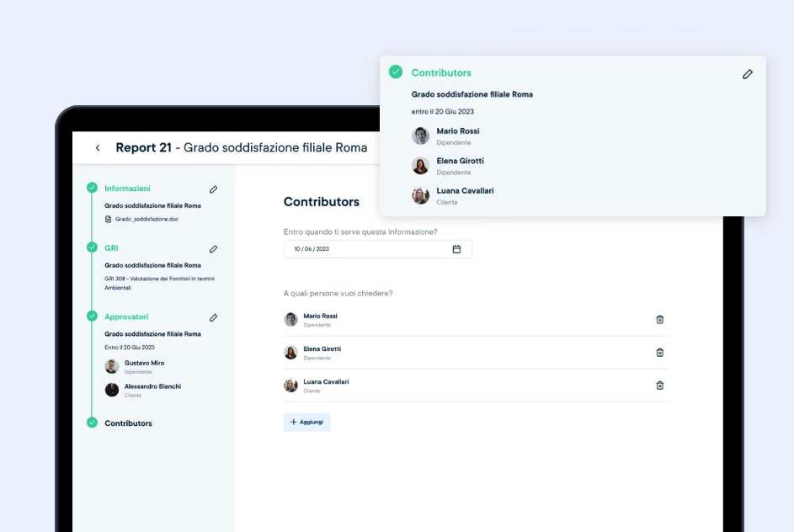Click Mario Rossi's avatar in the Contributors card
Screen dimensions: 794x532
point(420,136)
